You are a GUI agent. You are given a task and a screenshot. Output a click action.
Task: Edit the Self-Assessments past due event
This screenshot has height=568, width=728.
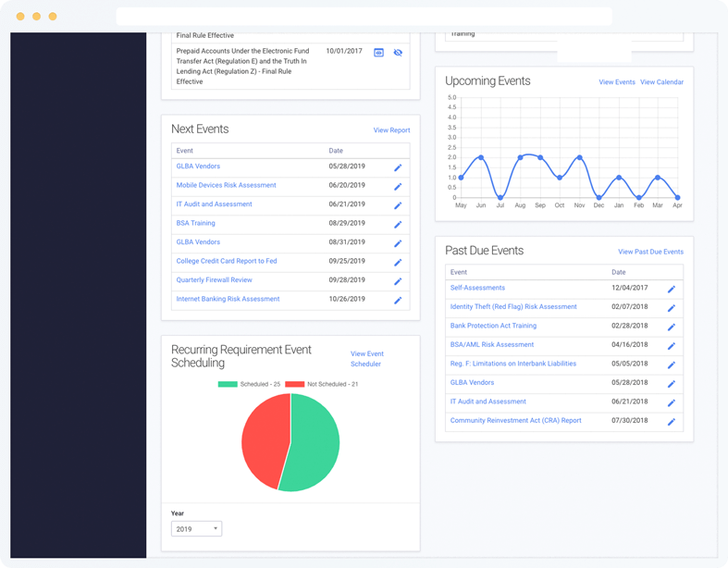pos(672,290)
